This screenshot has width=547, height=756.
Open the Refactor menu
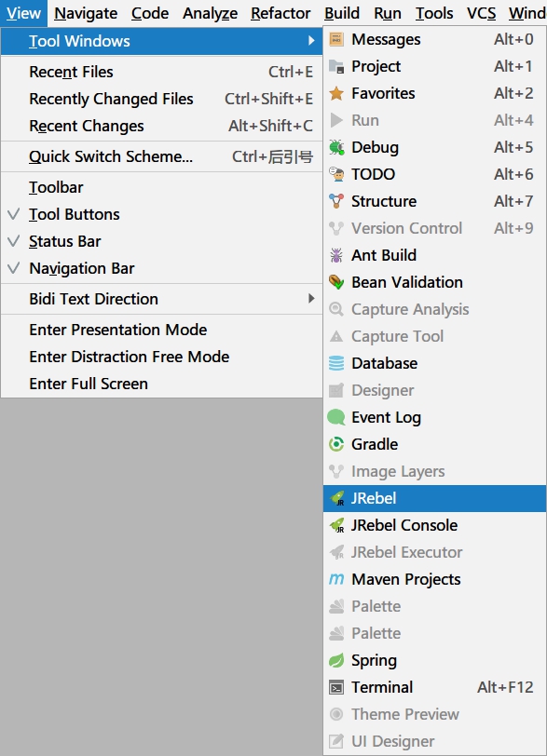tap(280, 13)
